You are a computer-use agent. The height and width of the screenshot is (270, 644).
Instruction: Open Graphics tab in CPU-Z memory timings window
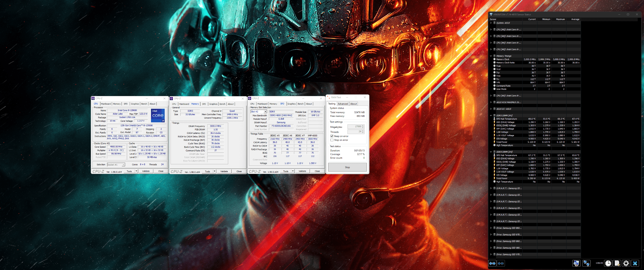[x=213, y=104]
